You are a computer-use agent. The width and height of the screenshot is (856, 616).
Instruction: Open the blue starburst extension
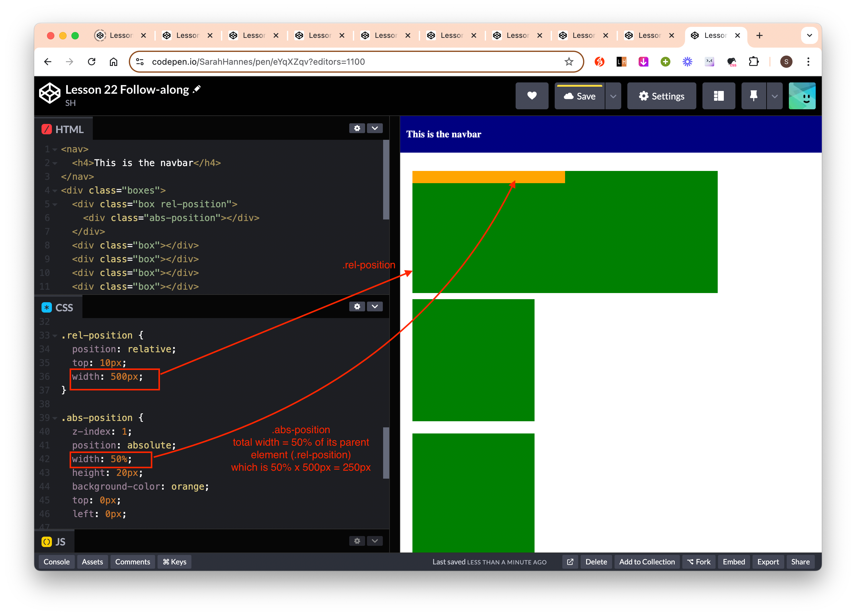coord(687,62)
